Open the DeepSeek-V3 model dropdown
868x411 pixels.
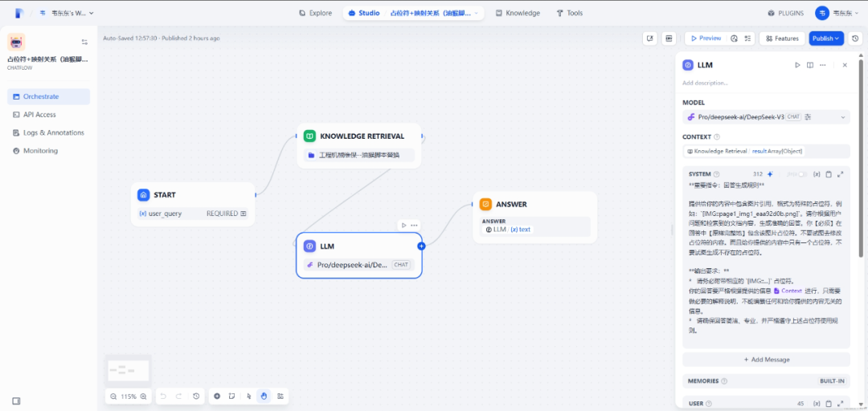tap(765, 117)
